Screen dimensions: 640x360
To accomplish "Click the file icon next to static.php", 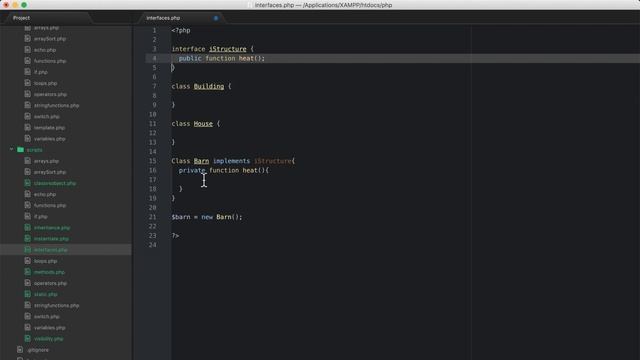I will point(27,294).
